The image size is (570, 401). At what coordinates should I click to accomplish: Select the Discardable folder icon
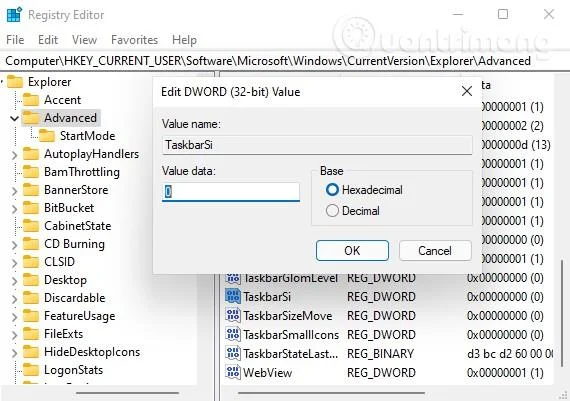coord(31,298)
